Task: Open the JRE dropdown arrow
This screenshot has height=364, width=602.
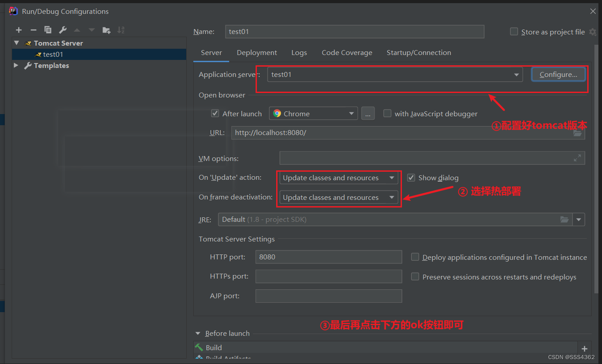Action: (x=579, y=220)
